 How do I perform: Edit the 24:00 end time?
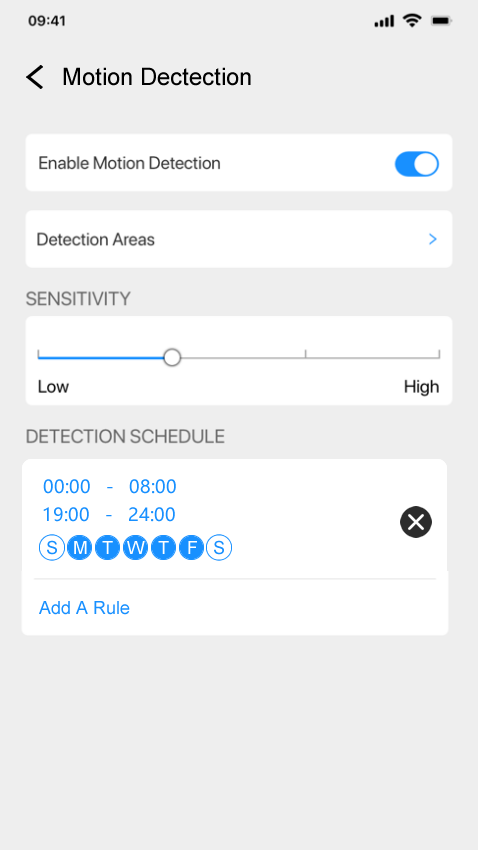pyautogui.click(x=152, y=514)
